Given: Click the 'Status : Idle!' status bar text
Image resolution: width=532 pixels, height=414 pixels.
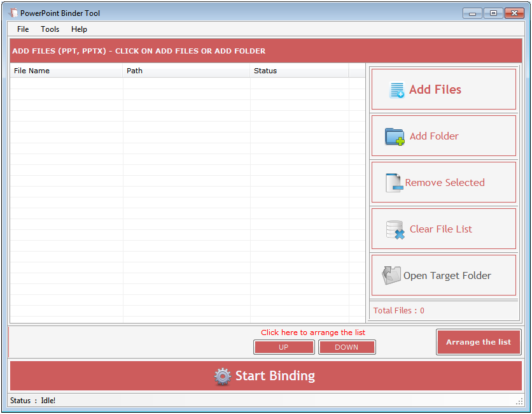Looking at the screenshot, I should (x=32, y=401).
